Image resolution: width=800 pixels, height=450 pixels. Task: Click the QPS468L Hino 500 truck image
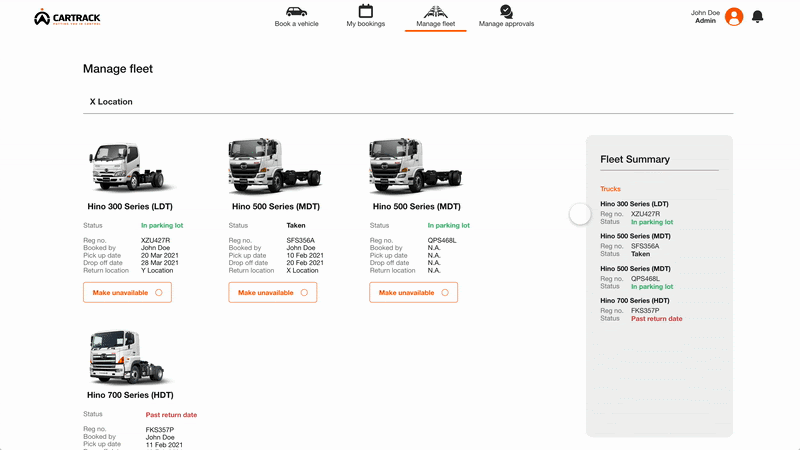click(415, 166)
